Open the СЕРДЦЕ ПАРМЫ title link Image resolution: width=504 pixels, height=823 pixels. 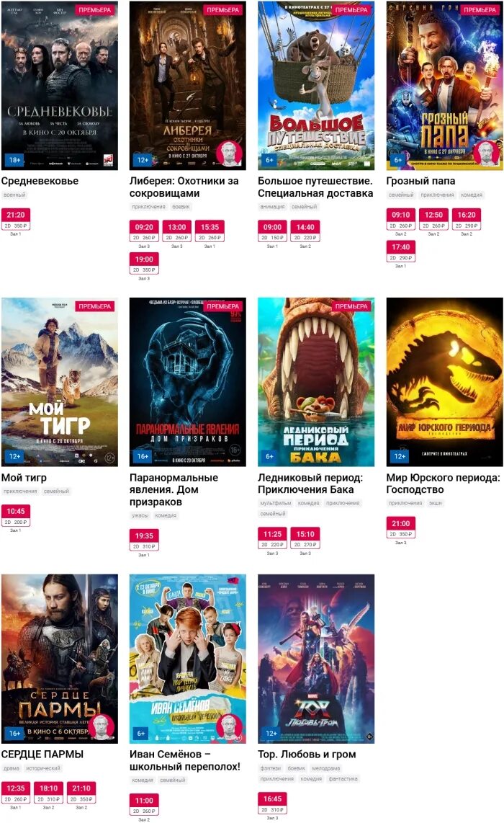pyautogui.click(x=42, y=755)
